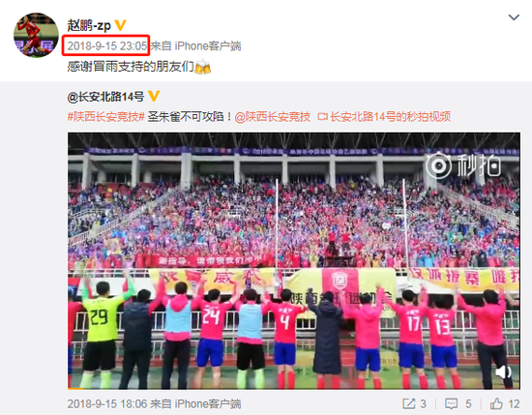The height and width of the screenshot is (415, 532).
Task: Click the beer mugs emoji
Action: (202, 67)
